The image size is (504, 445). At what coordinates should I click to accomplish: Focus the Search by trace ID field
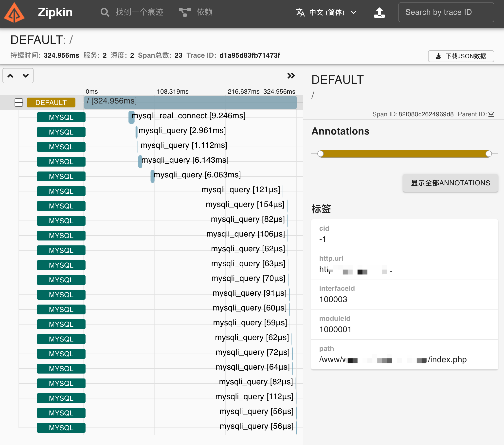(x=446, y=12)
